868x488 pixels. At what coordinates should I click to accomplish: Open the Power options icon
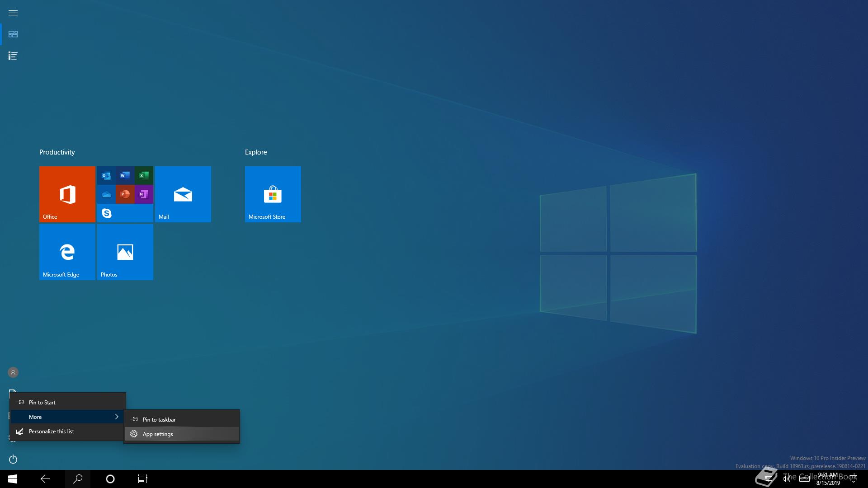[13, 459]
